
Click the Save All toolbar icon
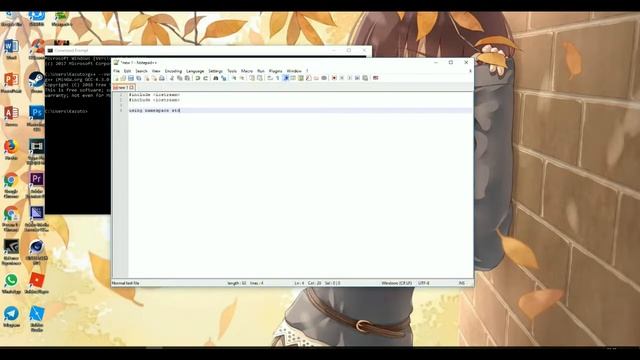click(139, 78)
